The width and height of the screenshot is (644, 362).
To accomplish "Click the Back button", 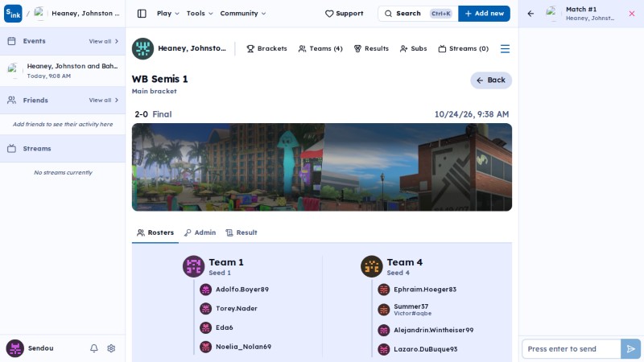I will (x=491, y=80).
